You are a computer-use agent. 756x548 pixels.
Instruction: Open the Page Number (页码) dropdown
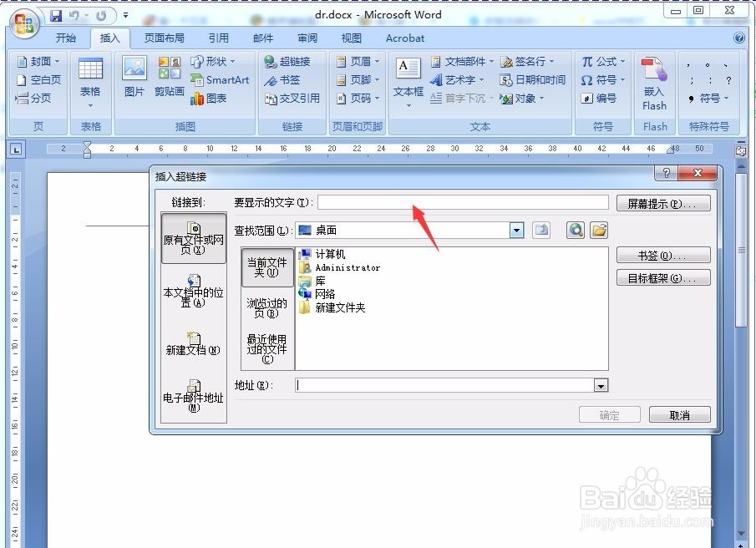tap(358, 98)
